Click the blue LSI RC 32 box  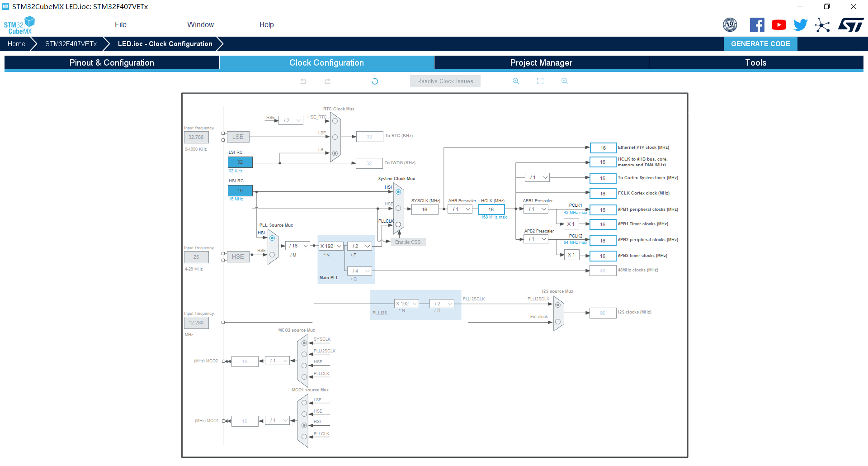(240, 162)
